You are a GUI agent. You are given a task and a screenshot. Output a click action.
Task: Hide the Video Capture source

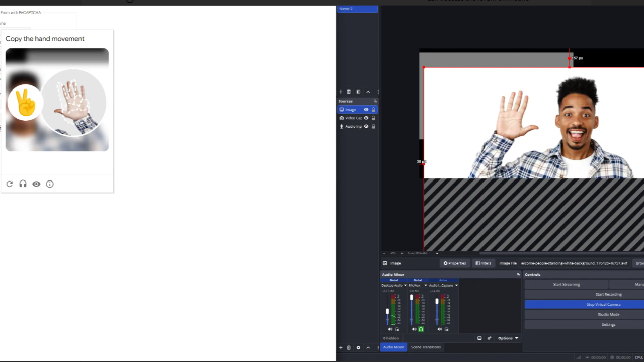[366, 118]
